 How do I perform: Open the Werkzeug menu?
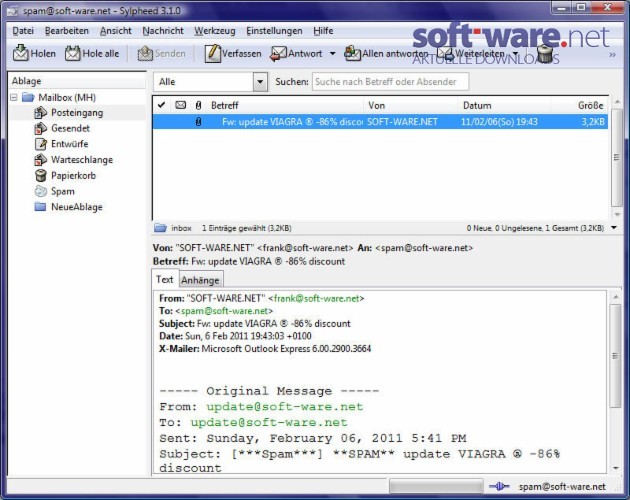pyautogui.click(x=215, y=31)
